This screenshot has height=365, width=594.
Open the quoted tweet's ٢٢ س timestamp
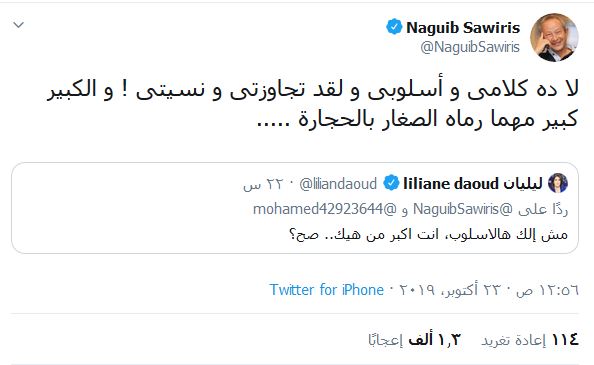(x=263, y=184)
